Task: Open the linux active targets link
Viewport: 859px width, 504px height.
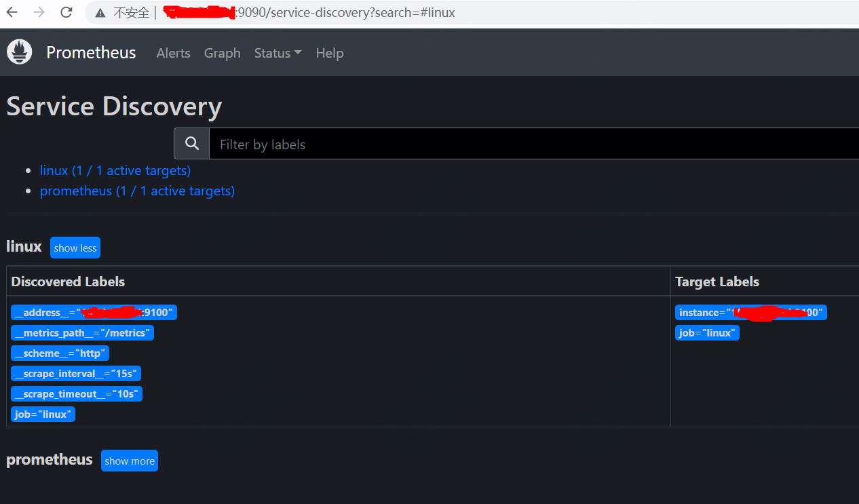Action: tap(115, 170)
